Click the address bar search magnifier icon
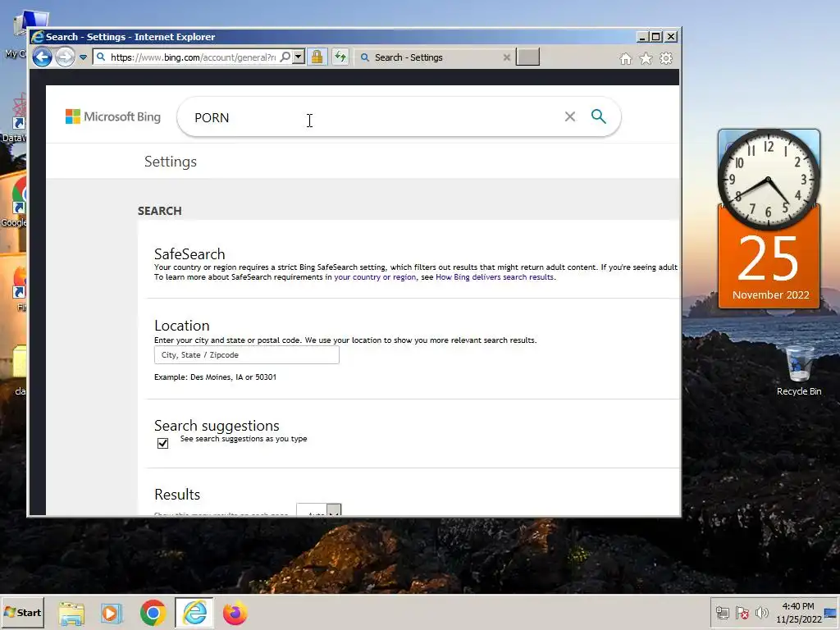Viewport: 840px width, 630px height. point(285,57)
